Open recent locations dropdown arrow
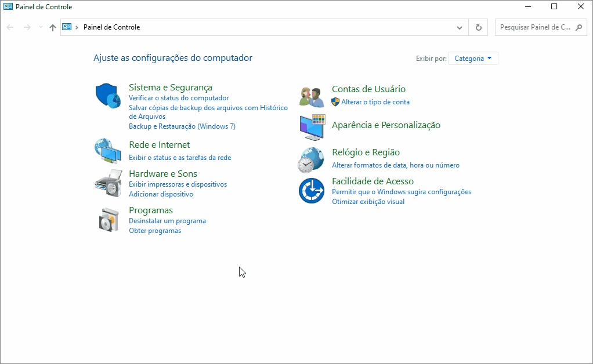 point(41,27)
